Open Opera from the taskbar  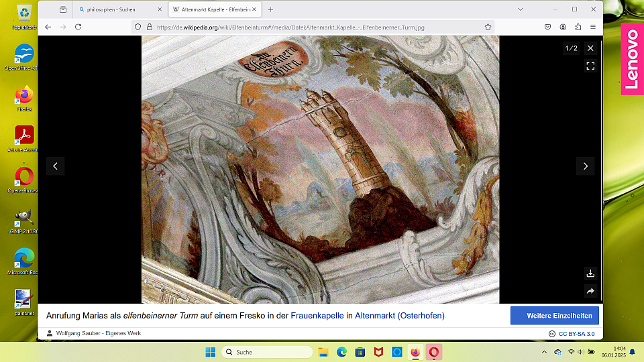click(434, 352)
